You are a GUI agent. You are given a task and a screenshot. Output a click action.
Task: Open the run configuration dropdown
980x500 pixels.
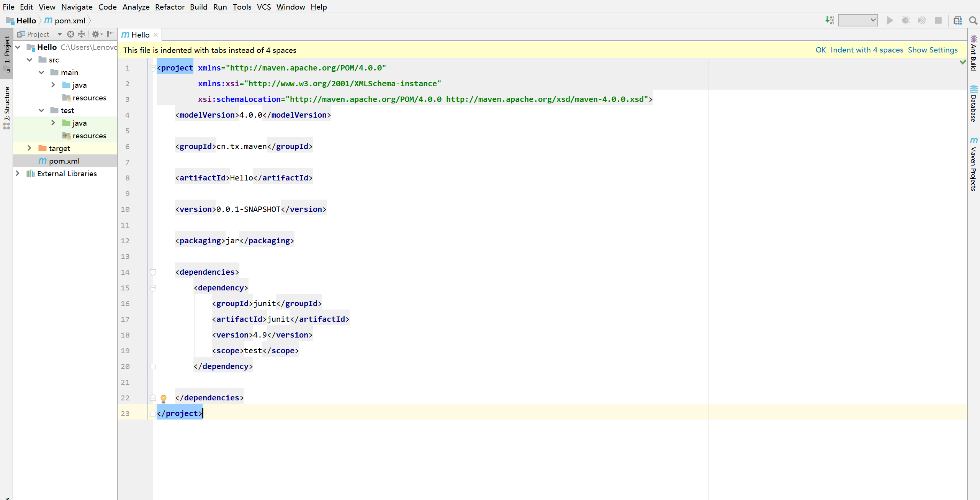coord(858,20)
